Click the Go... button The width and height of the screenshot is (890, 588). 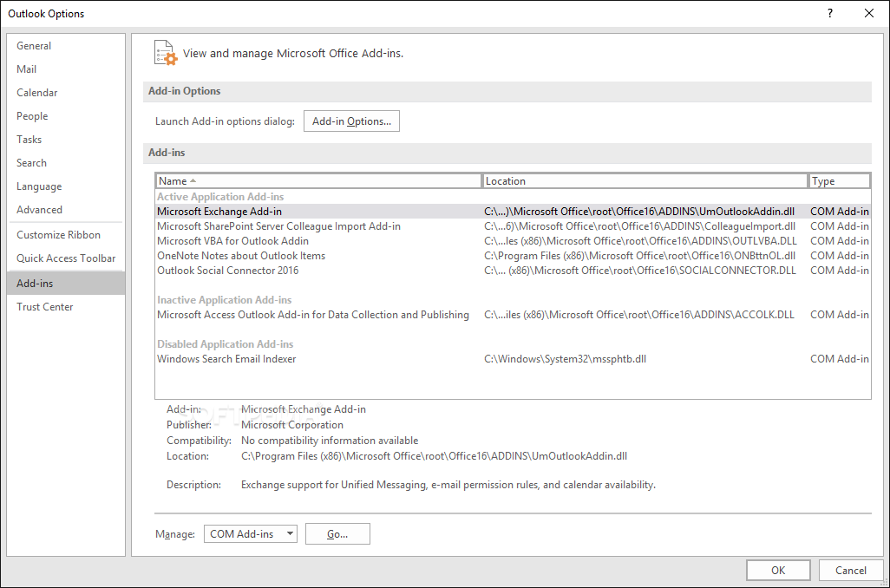[x=337, y=533]
